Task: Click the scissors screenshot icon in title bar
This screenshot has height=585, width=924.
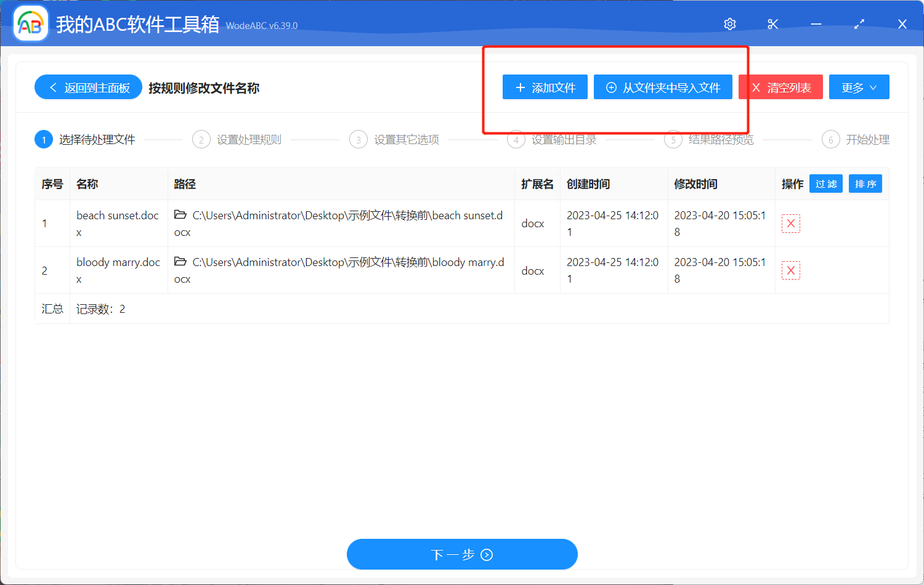Action: pyautogui.click(x=772, y=24)
